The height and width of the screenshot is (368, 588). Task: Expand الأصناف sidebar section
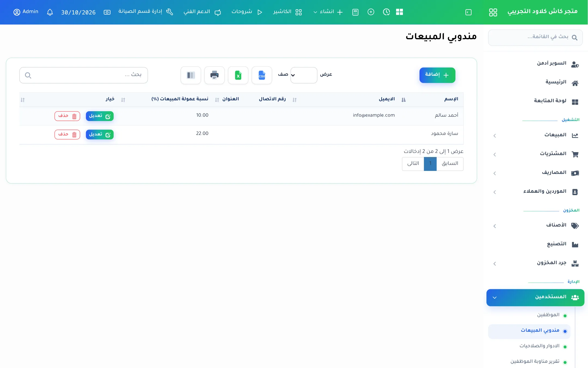coord(535,225)
